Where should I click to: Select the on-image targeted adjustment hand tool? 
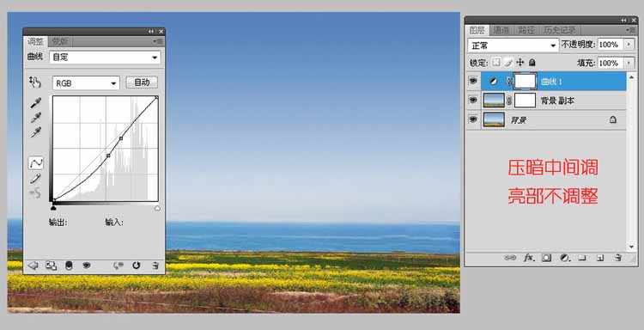(35, 82)
